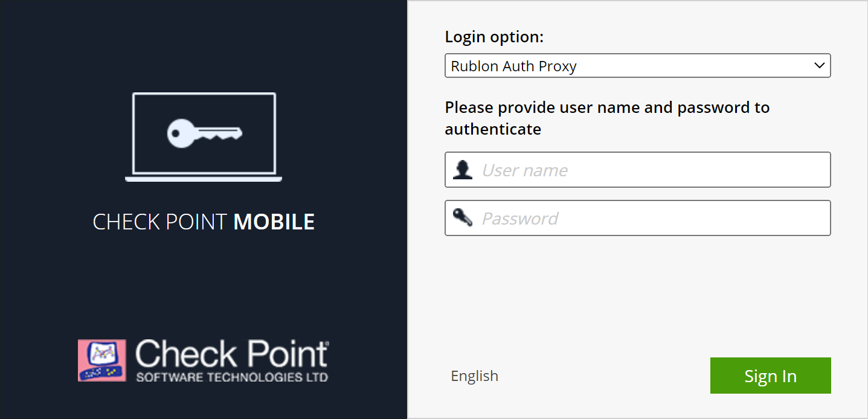
Task: Open the Rublon Auth Proxy login option selector
Action: point(637,65)
